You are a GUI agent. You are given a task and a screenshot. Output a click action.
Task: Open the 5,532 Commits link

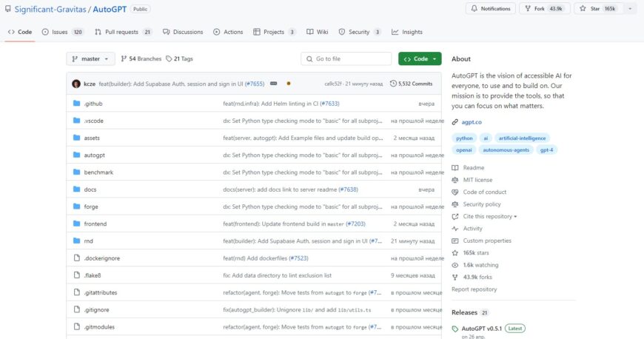pyautogui.click(x=411, y=84)
